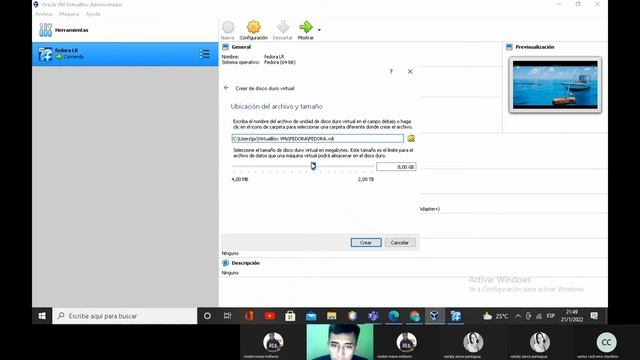Click the dialog help question mark
This screenshot has height=360, width=640.
click(x=391, y=71)
